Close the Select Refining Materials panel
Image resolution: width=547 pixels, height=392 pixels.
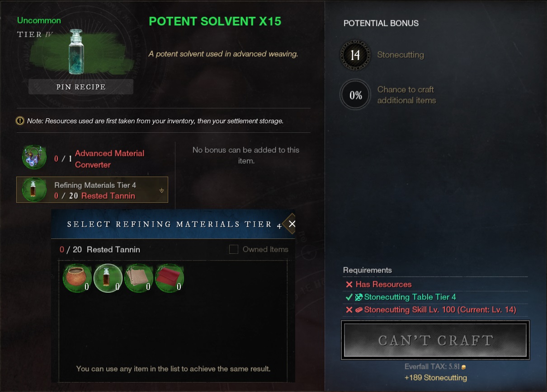[x=292, y=224]
